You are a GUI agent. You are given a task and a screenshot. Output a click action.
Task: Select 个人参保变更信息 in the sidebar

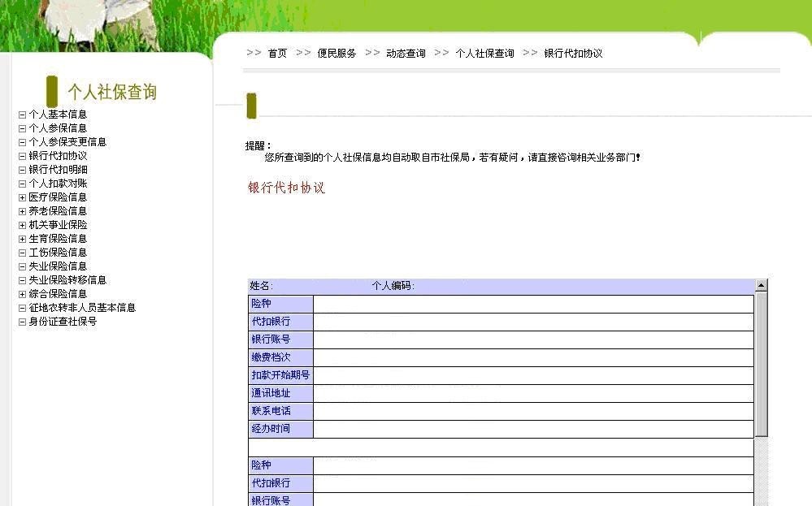(x=67, y=142)
